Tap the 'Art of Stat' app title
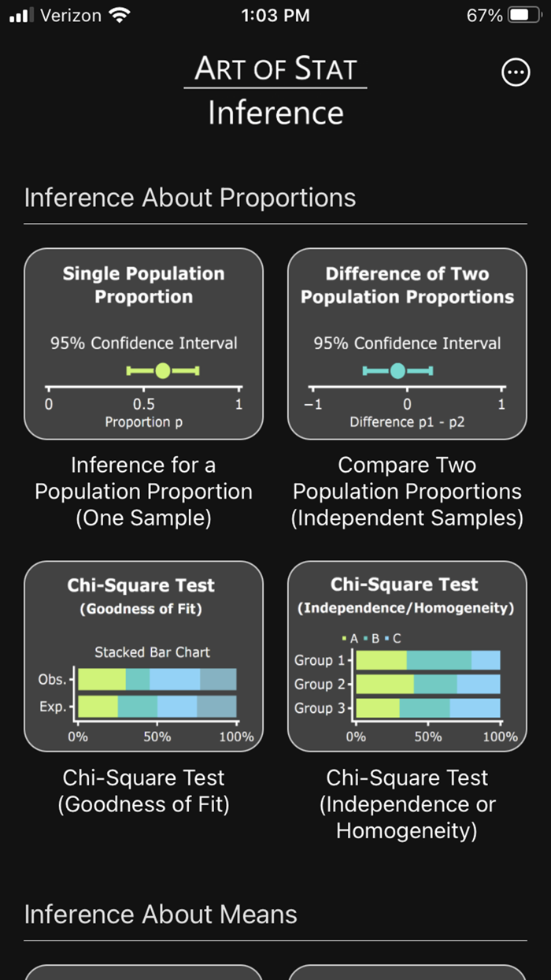The width and height of the screenshot is (551, 980). pos(275,69)
